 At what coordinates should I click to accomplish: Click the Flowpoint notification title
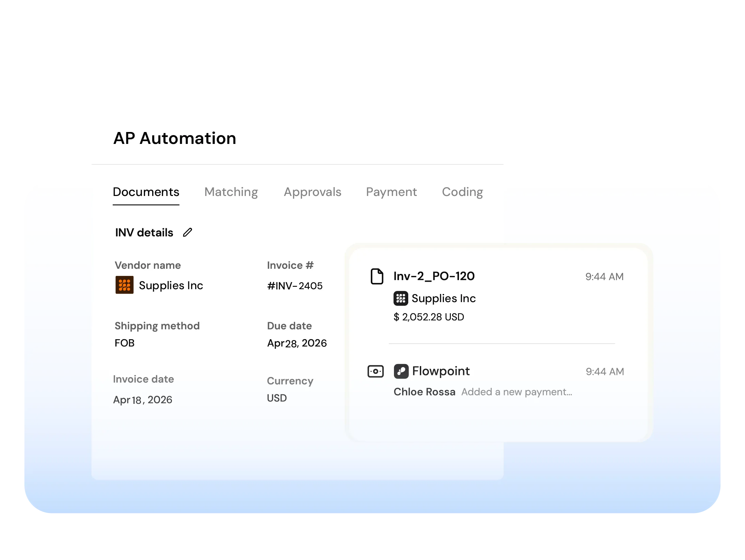[x=441, y=371]
